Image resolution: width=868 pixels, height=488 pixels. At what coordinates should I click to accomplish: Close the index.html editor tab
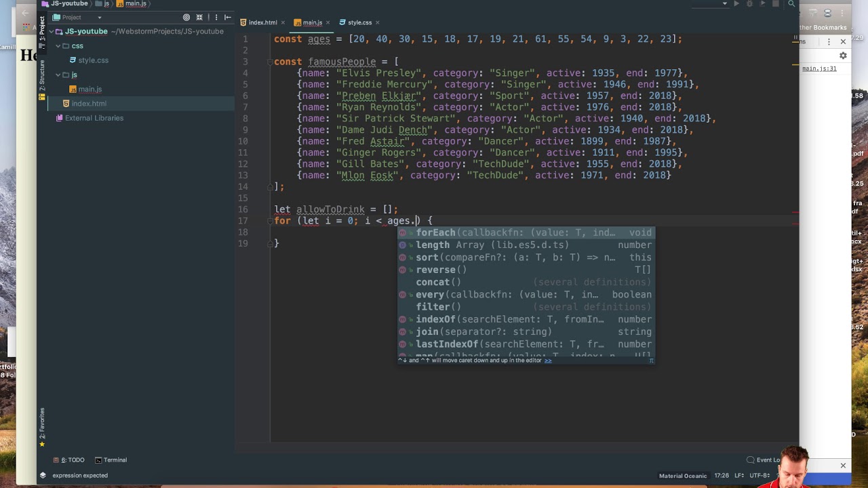tap(283, 23)
